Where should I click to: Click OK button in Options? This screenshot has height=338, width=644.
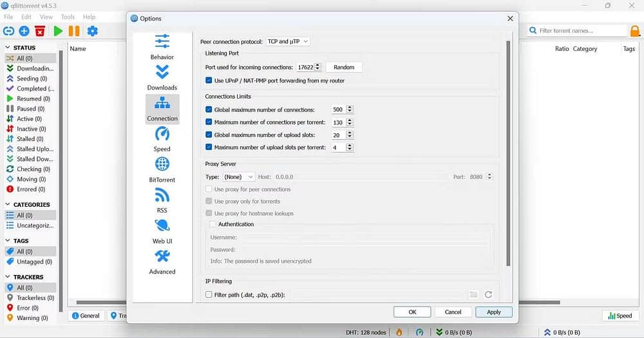click(412, 312)
